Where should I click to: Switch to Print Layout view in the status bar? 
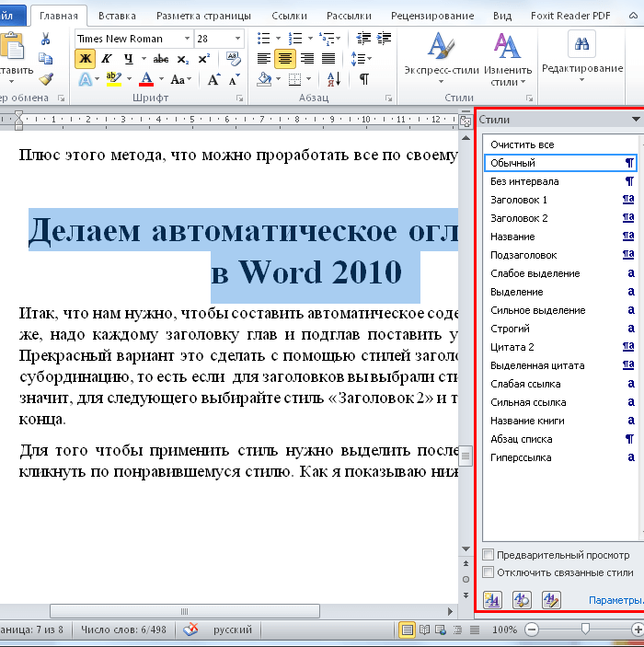407,630
